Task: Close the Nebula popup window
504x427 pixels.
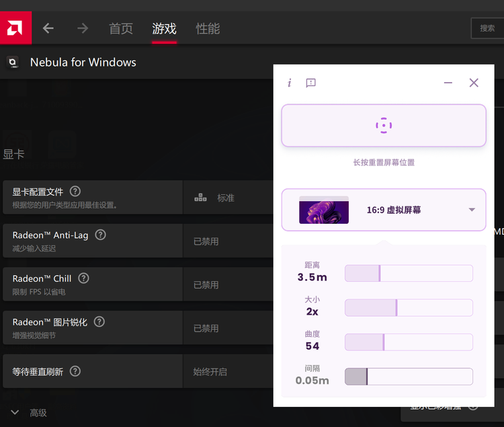Action: tap(474, 83)
